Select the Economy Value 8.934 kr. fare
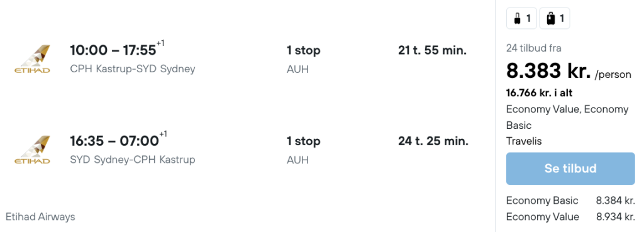The width and height of the screenshot is (644, 232). click(x=570, y=217)
